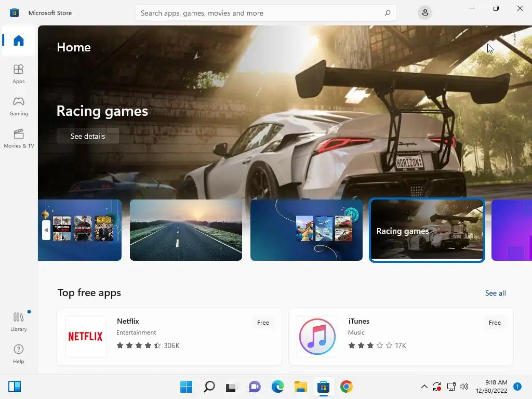Click the network tray icon

pos(451,387)
